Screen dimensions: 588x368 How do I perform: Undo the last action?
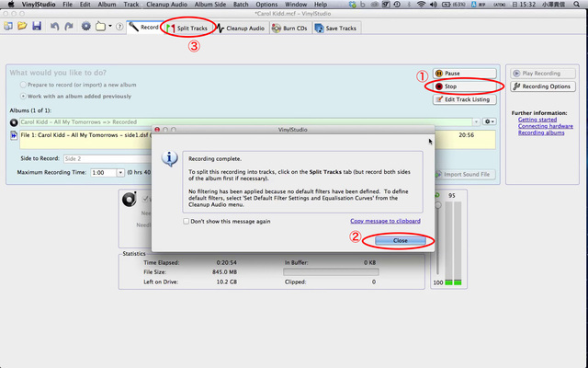click(55, 27)
